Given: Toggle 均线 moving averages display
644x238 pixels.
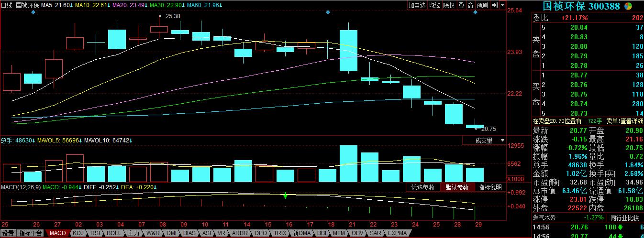Looking at the screenshot, I should click(434, 5).
